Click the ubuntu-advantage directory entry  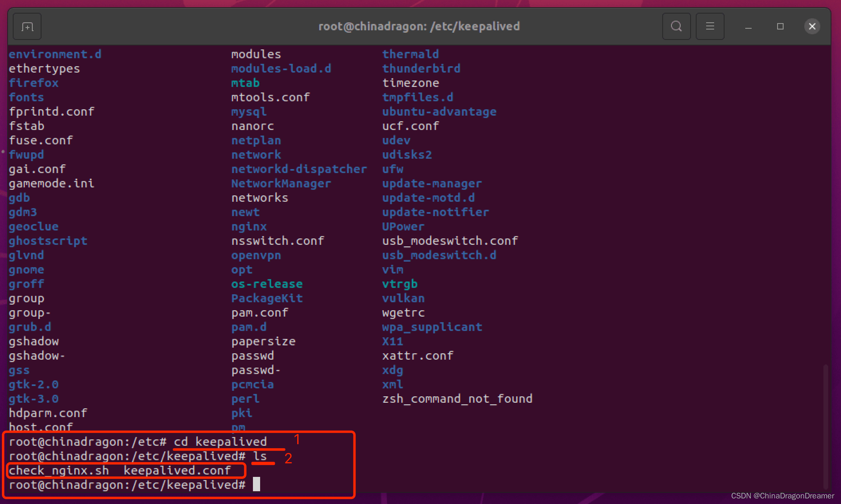(x=439, y=112)
